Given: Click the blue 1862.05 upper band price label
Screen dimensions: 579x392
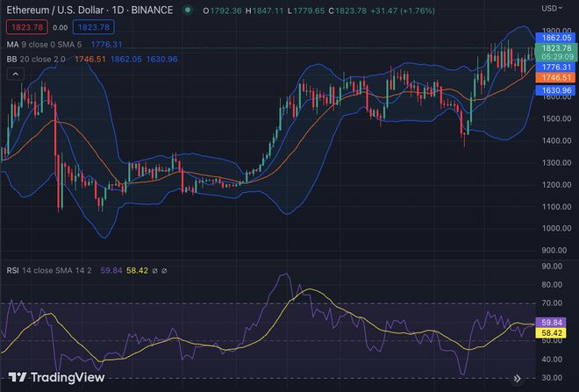Looking at the screenshot, I should click(556, 39).
